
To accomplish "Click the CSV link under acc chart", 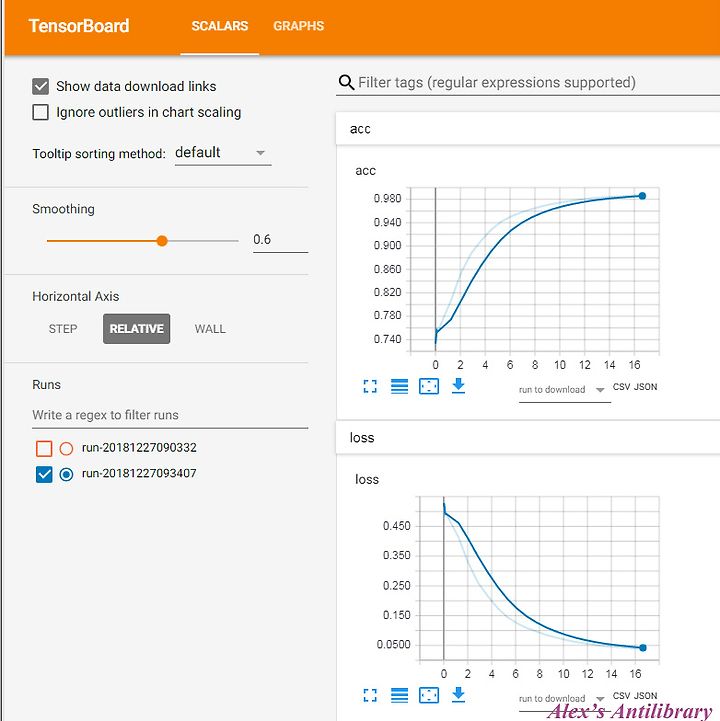I will [x=621, y=387].
